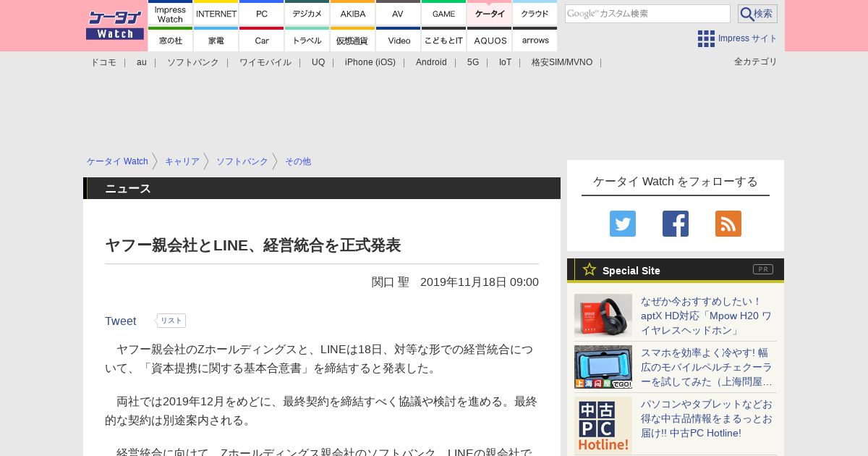Open the INTERNET Watch tab
Screen dimensions: 868x456
pyautogui.click(x=216, y=13)
